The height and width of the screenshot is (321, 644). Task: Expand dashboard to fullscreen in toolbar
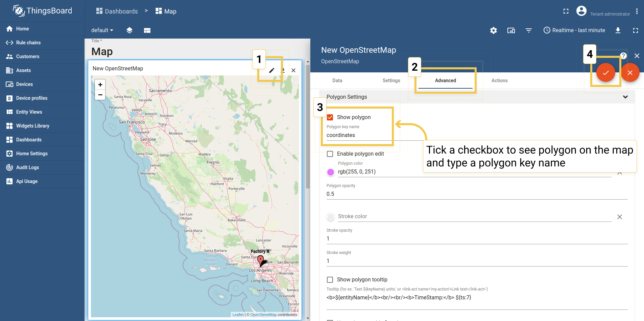click(x=636, y=30)
